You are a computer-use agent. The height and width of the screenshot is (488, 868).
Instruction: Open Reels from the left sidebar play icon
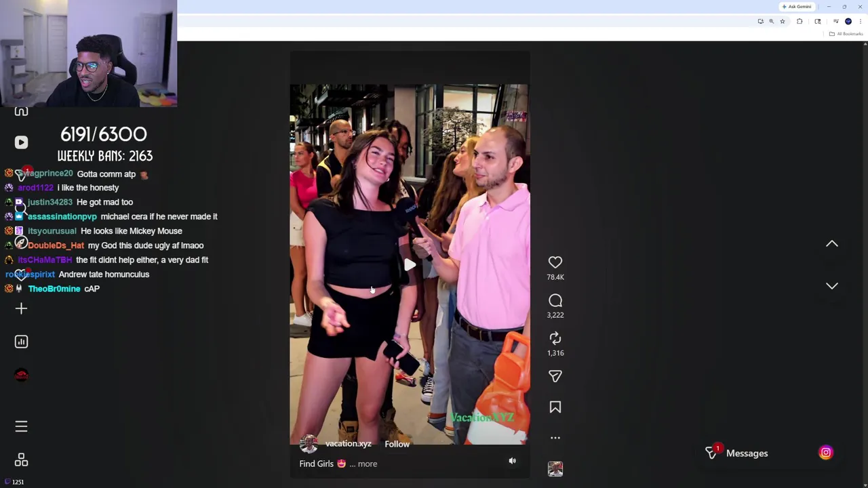click(x=21, y=142)
